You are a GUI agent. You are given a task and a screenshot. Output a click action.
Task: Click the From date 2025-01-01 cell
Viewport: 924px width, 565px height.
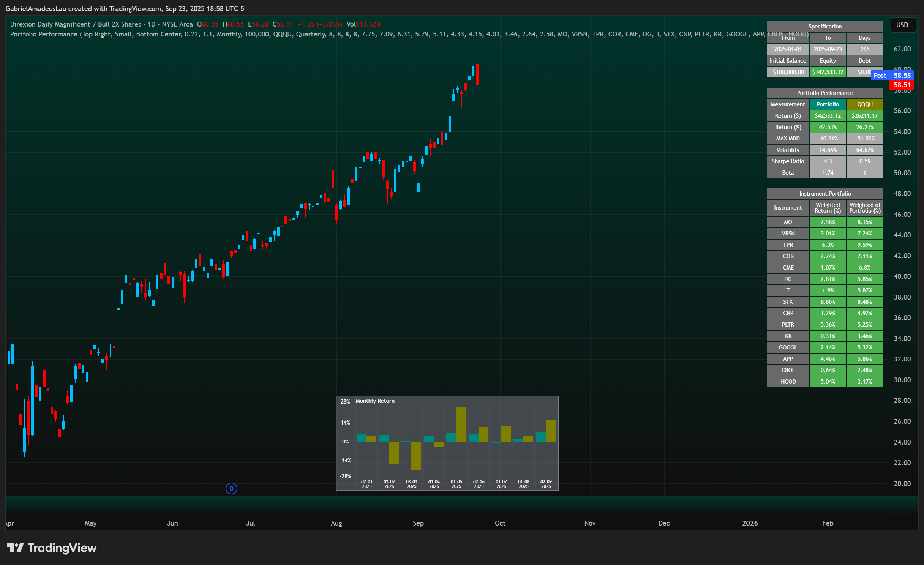pos(788,49)
